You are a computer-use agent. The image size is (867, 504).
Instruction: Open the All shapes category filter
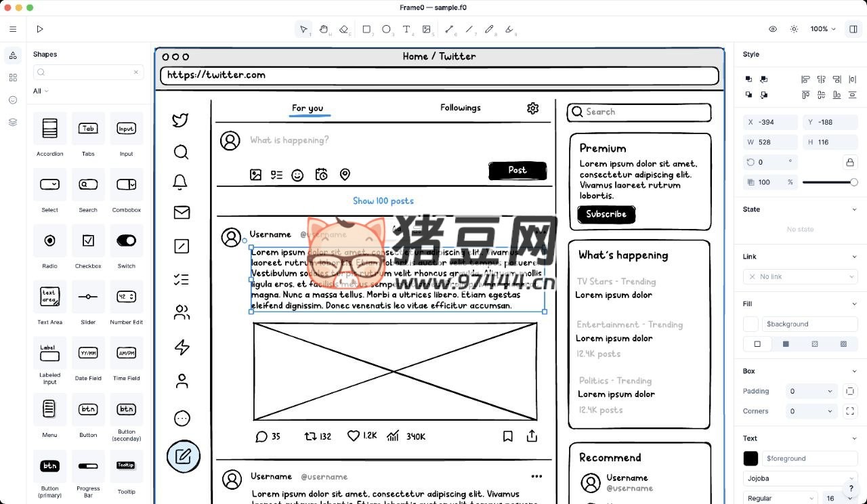(41, 91)
